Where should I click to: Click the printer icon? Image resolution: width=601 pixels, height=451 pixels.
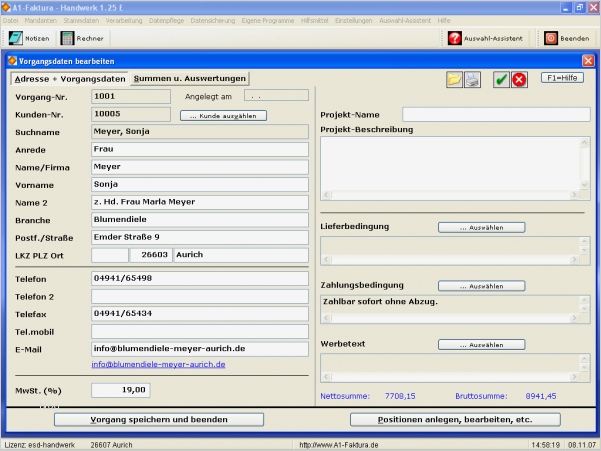point(472,80)
